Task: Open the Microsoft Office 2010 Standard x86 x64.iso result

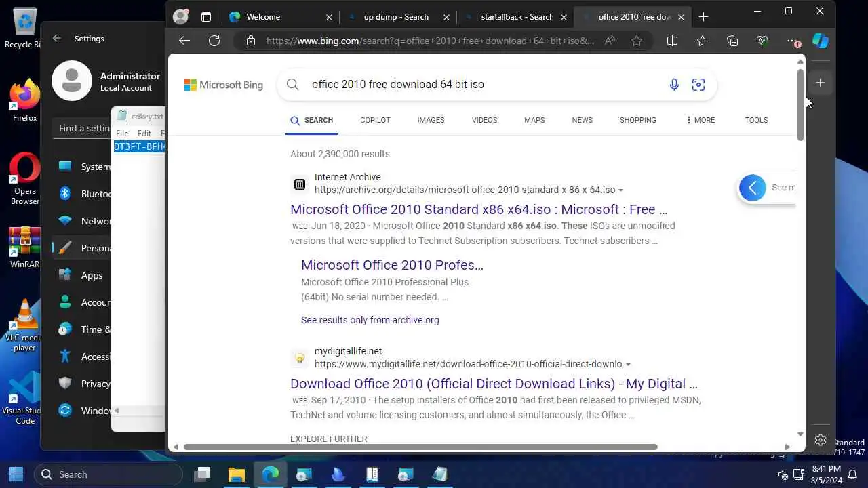Action: (x=479, y=209)
